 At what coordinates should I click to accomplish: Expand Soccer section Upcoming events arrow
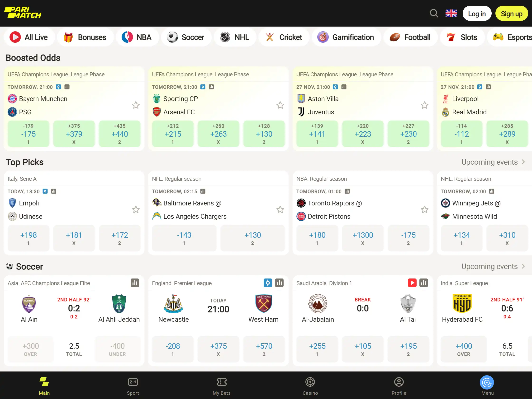[523, 266]
